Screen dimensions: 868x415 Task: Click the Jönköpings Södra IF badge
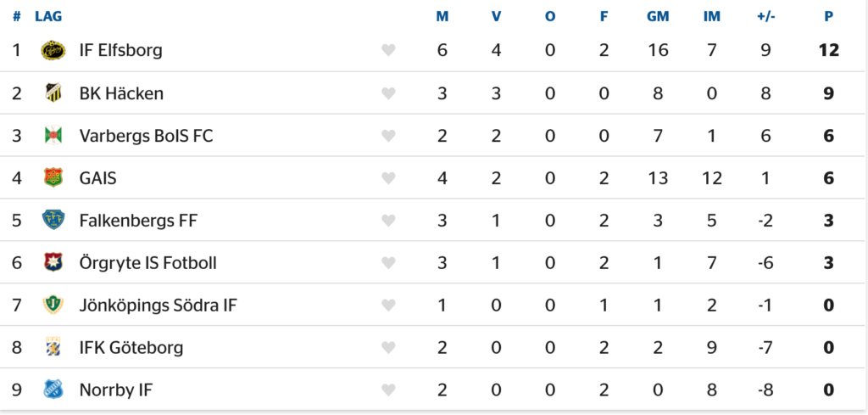[x=53, y=305]
